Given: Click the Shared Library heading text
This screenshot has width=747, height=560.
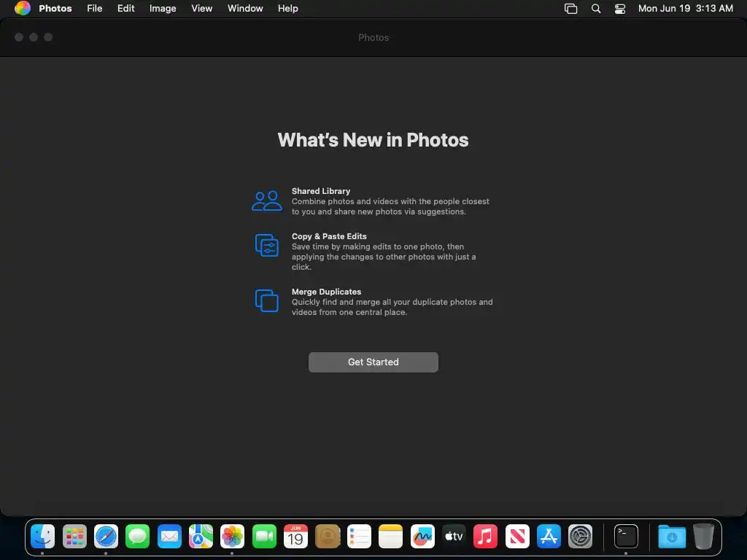Looking at the screenshot, I should tap(321, 191).
